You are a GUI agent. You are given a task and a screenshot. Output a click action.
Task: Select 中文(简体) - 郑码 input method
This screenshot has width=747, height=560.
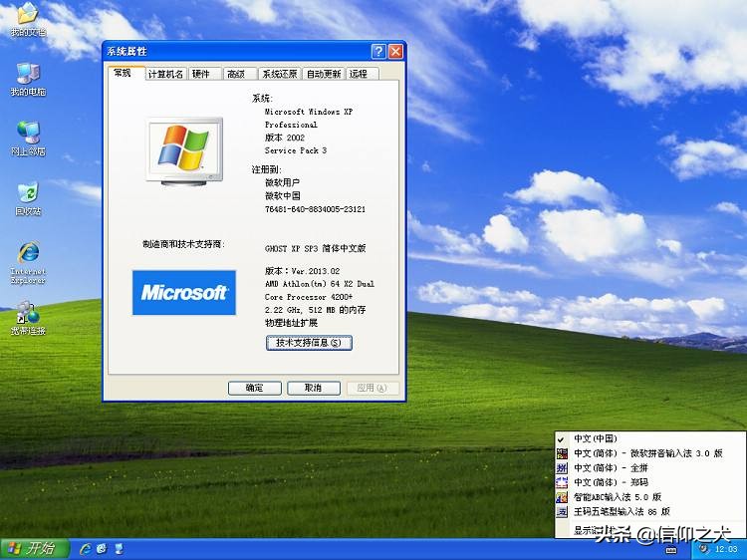[x=649, y=482]
